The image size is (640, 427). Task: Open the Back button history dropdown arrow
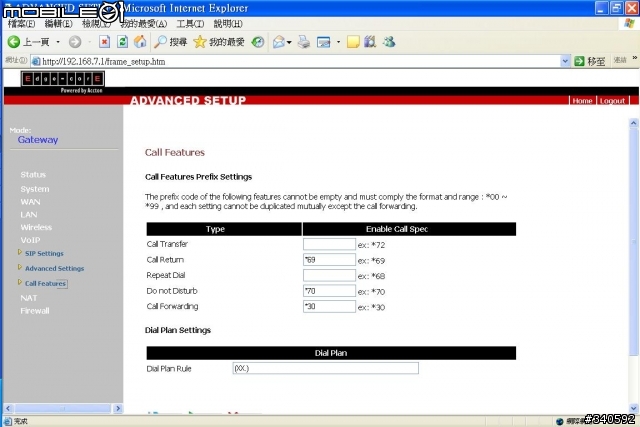point(58,42)
